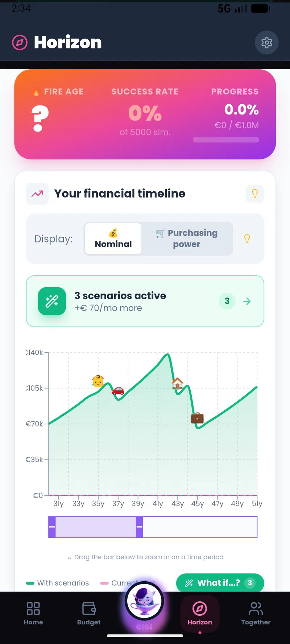Tap the green magic wand scenarios icon
This screenshot has height=644, width=290.
click(52, 301)
